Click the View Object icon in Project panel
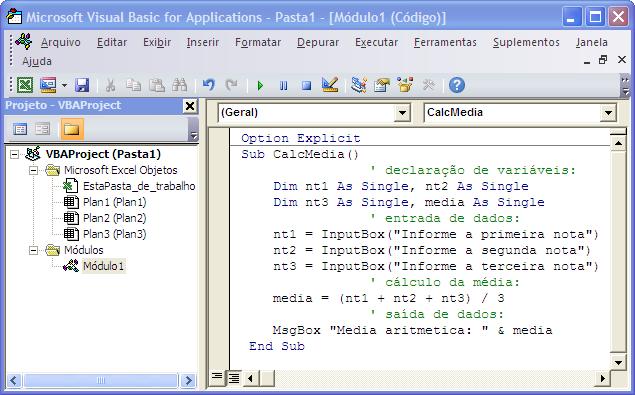The image size is (635, 395). click(43, 129)
